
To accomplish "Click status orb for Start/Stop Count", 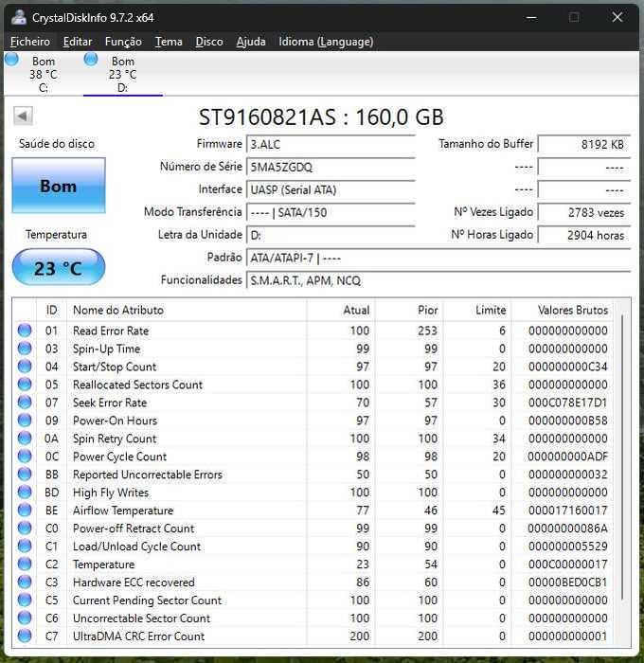I will [25, 367].
